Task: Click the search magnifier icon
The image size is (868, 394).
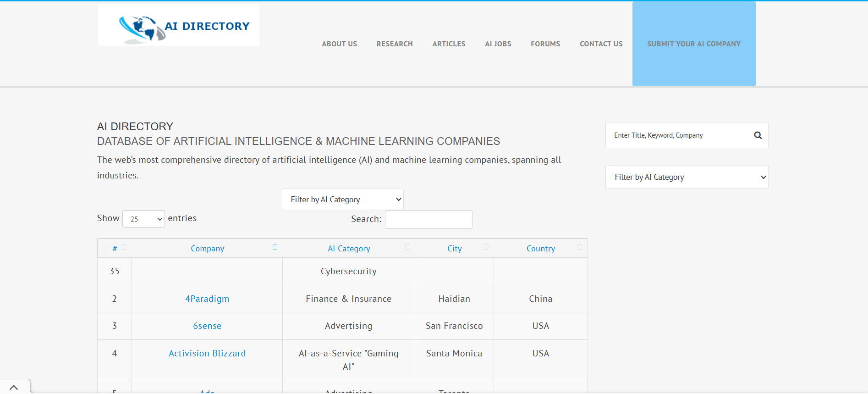Action: 758,135
